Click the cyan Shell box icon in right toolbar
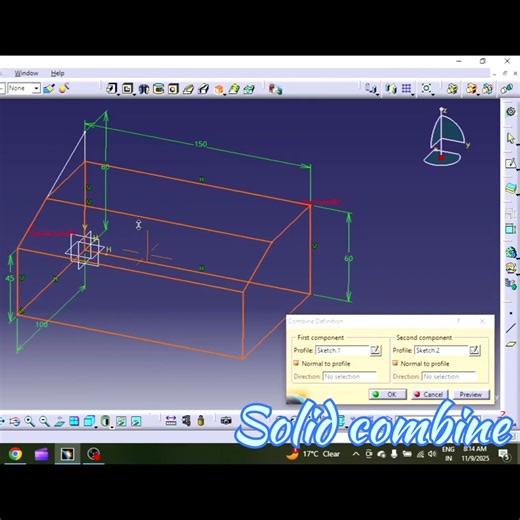Image resolution: width=520 pixels, height=520 pixels. (510, 229)
